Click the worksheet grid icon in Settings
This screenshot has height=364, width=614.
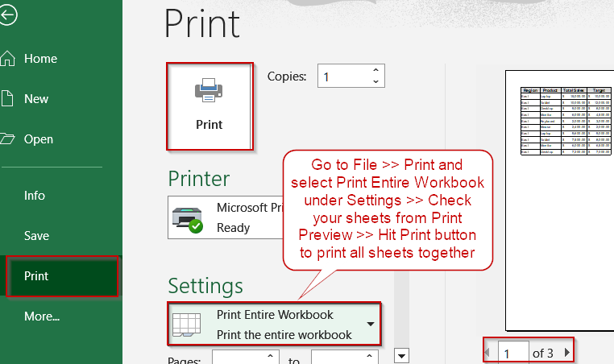(187, 325)
